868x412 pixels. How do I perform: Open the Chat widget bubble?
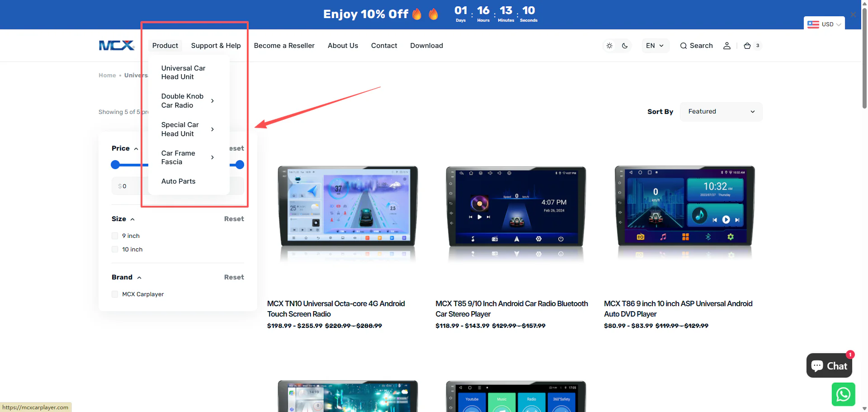(x=829, y=366)
